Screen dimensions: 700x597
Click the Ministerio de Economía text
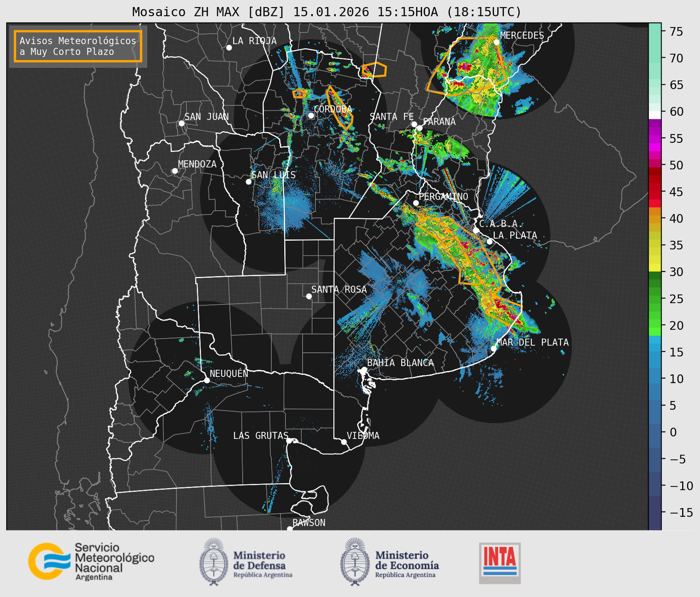[407, 564]
